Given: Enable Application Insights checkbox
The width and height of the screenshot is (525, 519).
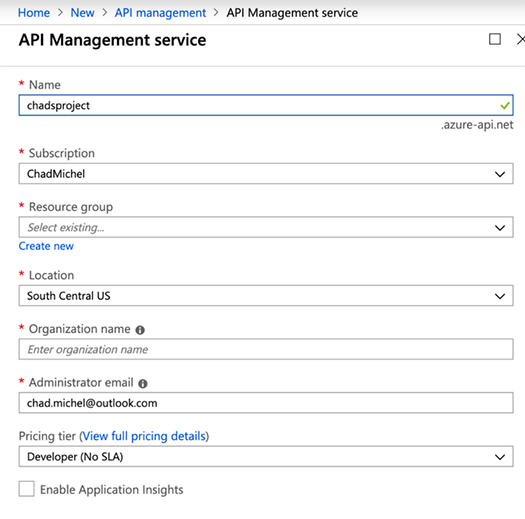Looking at the screenshot, I should pyautogui.click(x=26, y=489).
